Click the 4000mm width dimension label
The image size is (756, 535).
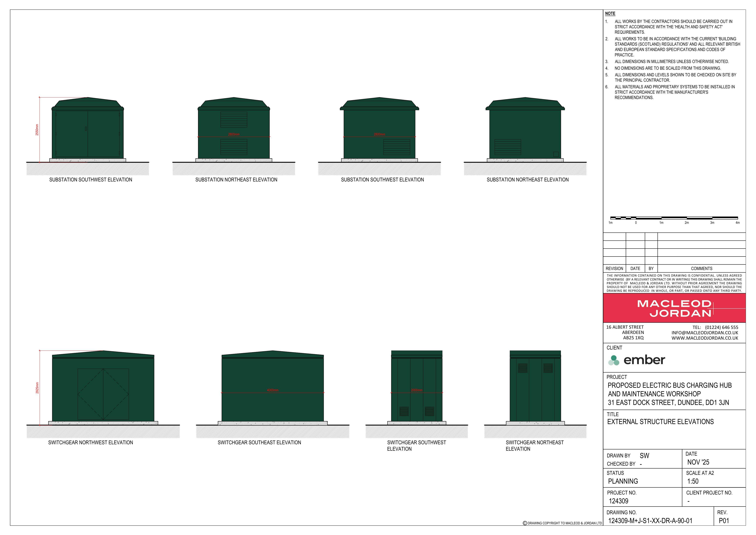pyautogui.click(x=273, y=390)
